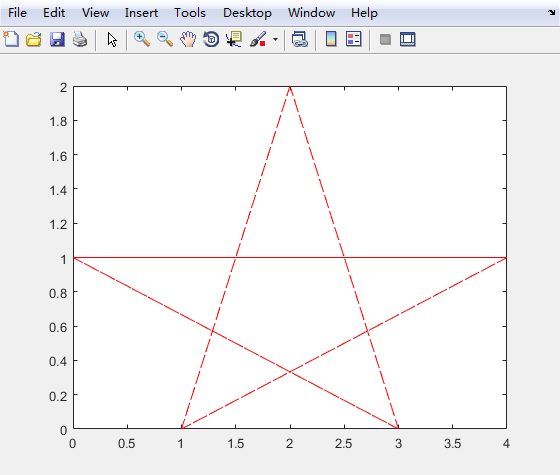Image resolution: width=560 pixels, height=475 pixels.
Task: Open the Insert menu
Action: (x=141, y=13)
